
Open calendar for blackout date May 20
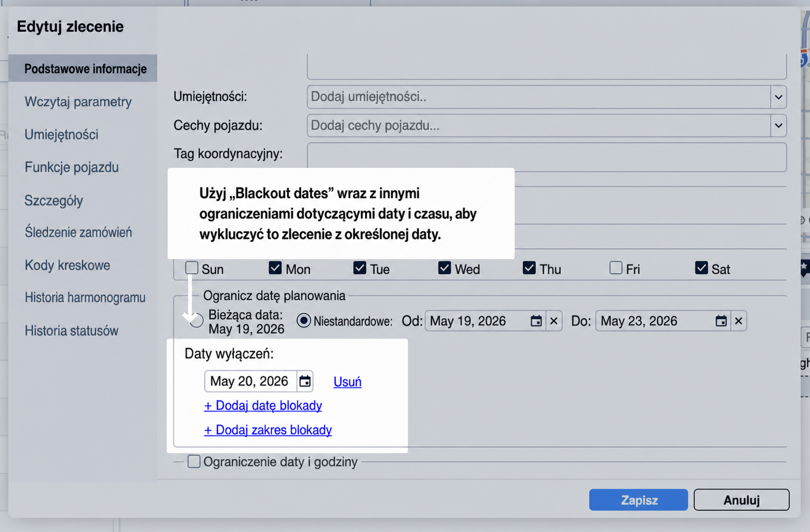(x=305, y=381)
